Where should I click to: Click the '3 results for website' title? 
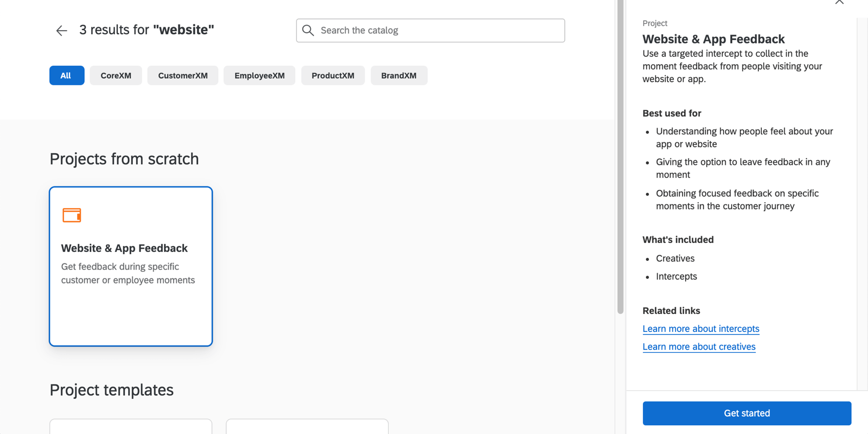[147, 30]
